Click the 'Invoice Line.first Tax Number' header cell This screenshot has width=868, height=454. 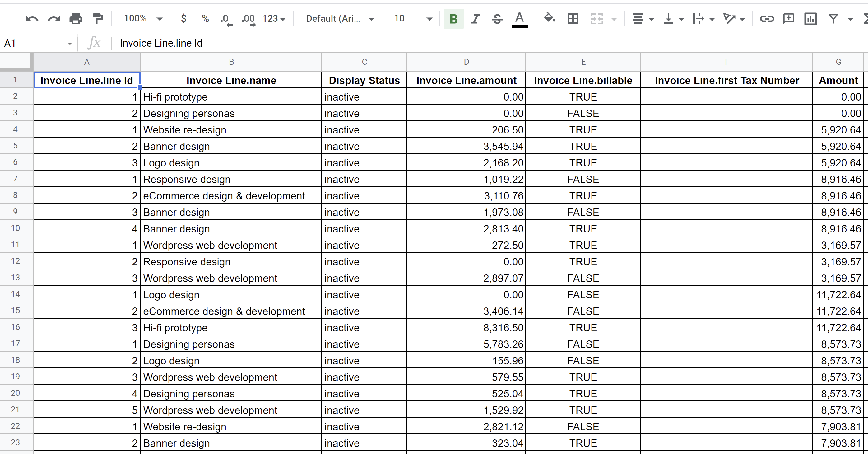click(727, 80)
